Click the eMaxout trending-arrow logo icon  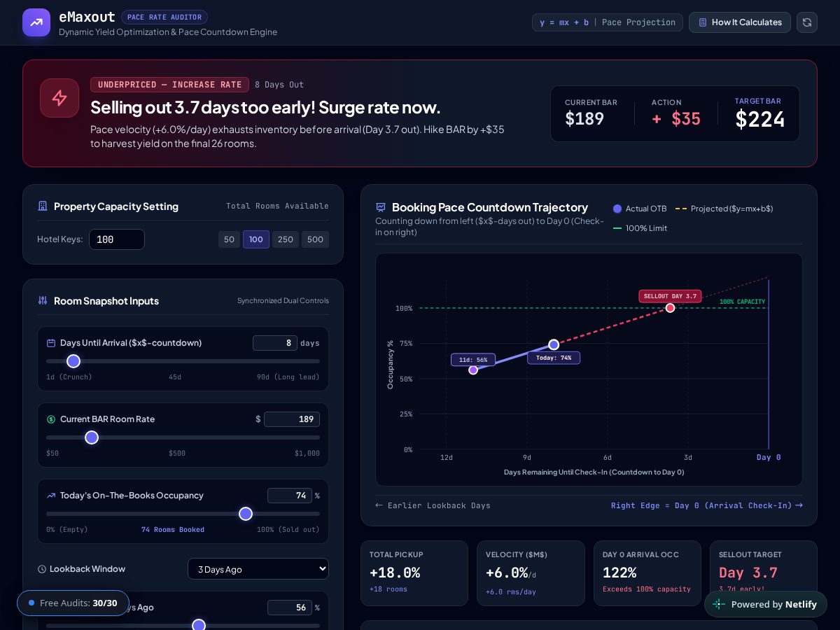pos(36,22)
